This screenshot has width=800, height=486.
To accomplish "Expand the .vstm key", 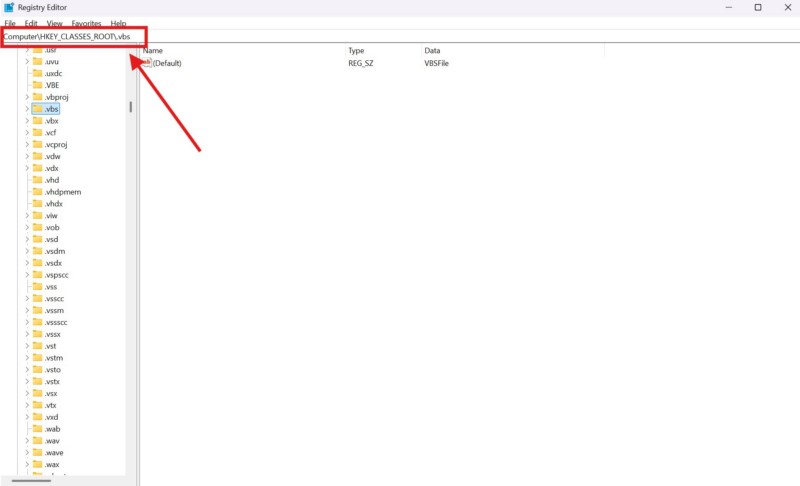I will pos(27,357).
